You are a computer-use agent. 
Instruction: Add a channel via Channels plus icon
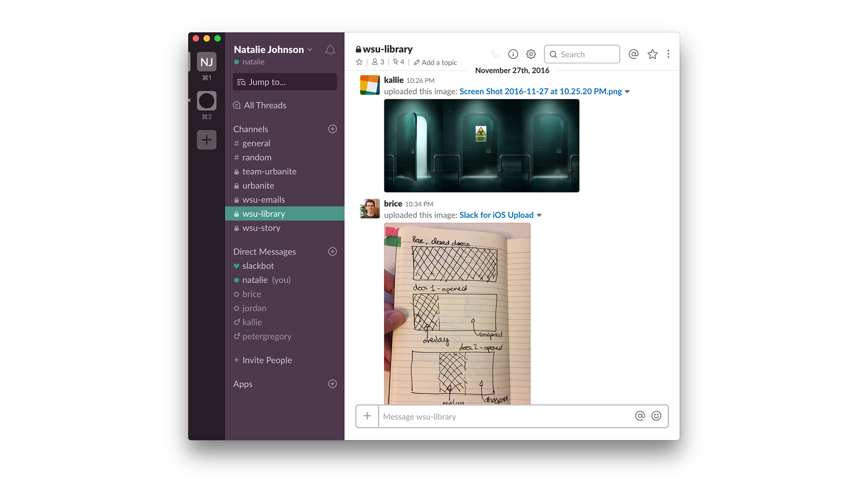click(x=332, y=129)
